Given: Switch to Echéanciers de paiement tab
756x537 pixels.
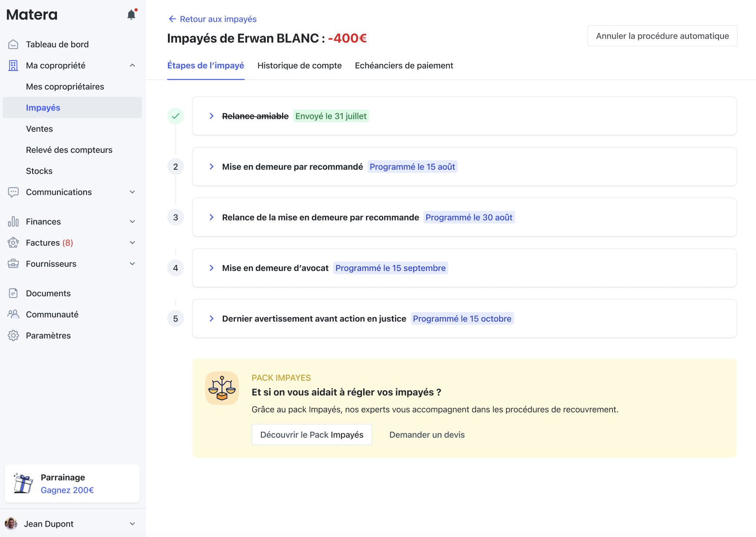Looking at the screenshot, I should coord(404,66).
